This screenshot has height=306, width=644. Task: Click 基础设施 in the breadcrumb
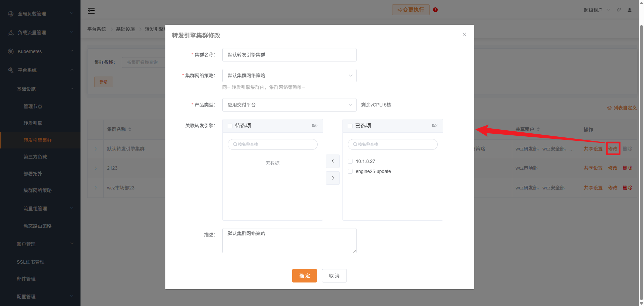click(x=125, y=29)
